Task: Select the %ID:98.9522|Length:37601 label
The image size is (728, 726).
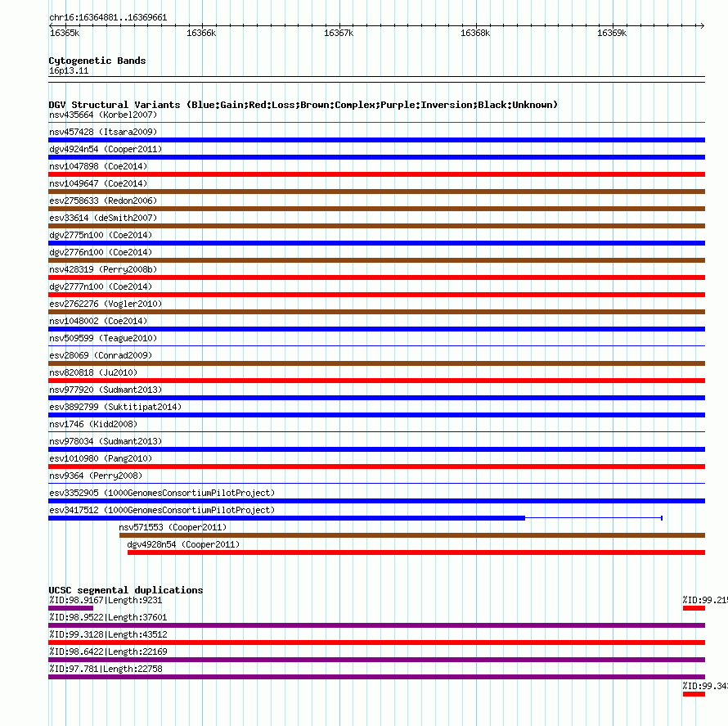Action: tap(108, 617)
